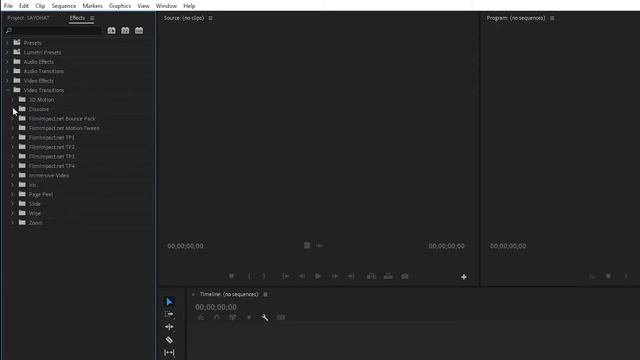
Task: Select the Immersive Video folder
Action: pos(49,176)
